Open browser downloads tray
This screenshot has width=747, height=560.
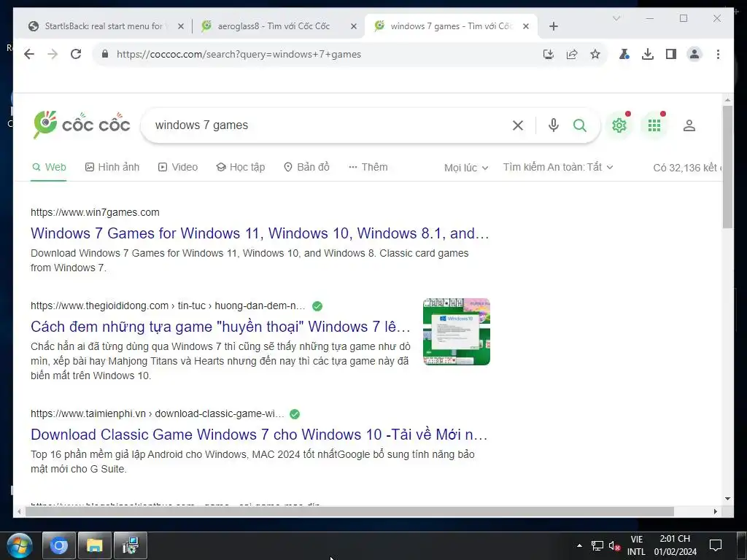click(648, 54)
